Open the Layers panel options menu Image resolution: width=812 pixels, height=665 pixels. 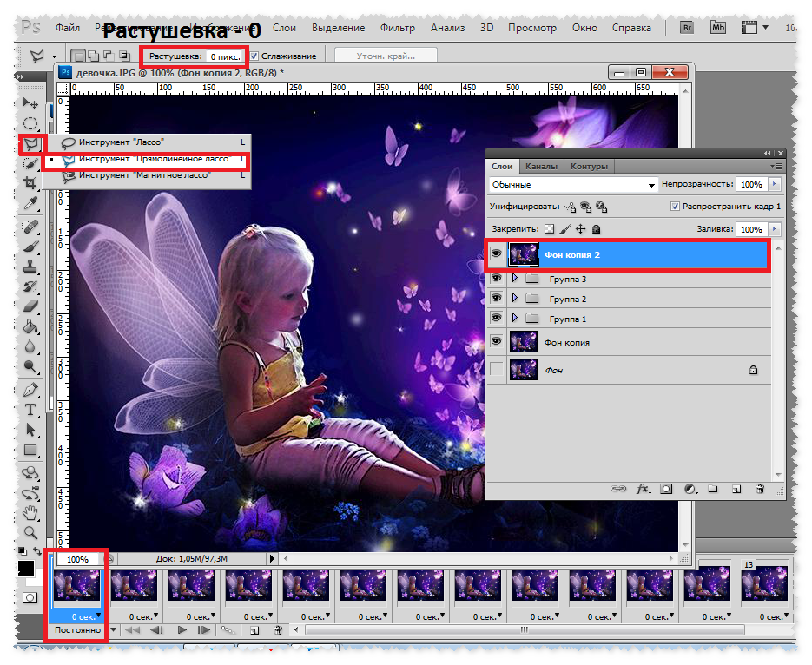click(776, 166)
